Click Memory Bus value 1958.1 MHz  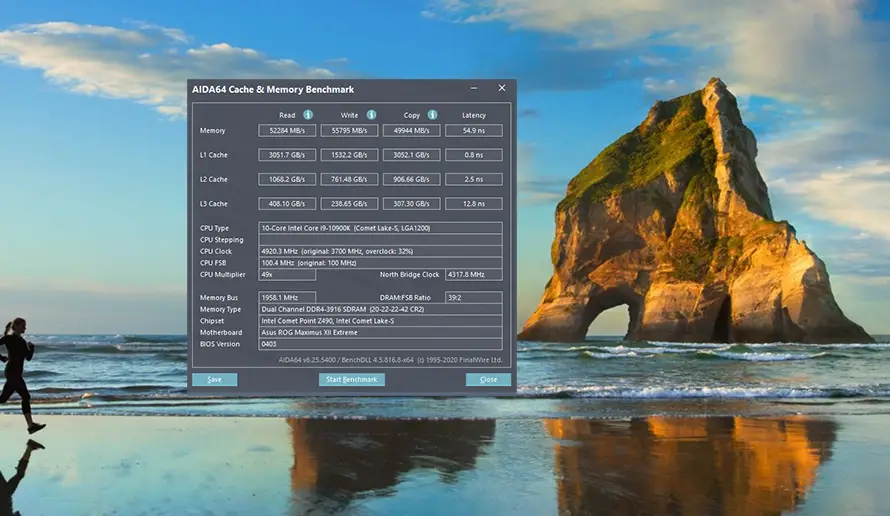coord(287,297)
